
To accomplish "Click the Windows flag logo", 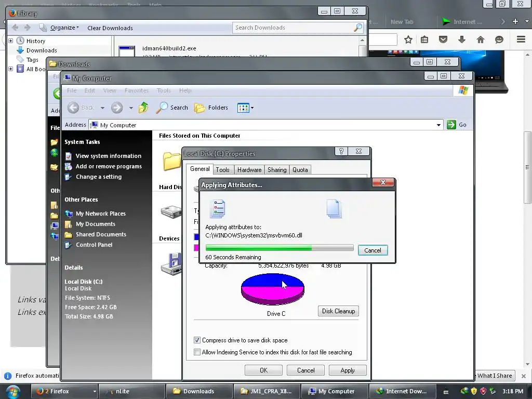I will (463, 90).
